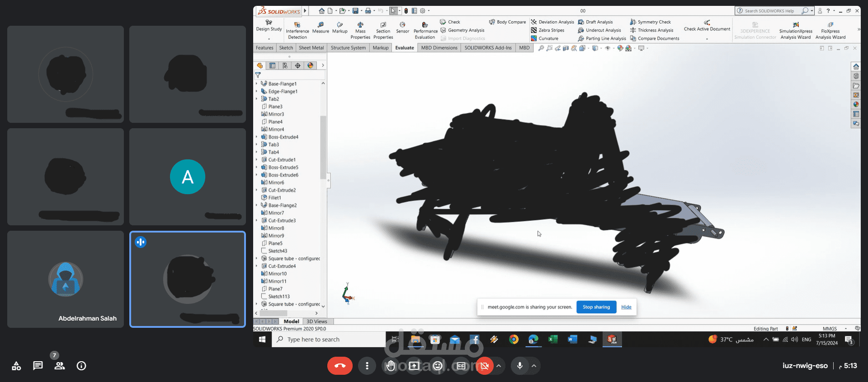The width and height of the screenshot is (868, 382).
Task: Switch to the Sheet Metal tab
Action: pos(311,48)
